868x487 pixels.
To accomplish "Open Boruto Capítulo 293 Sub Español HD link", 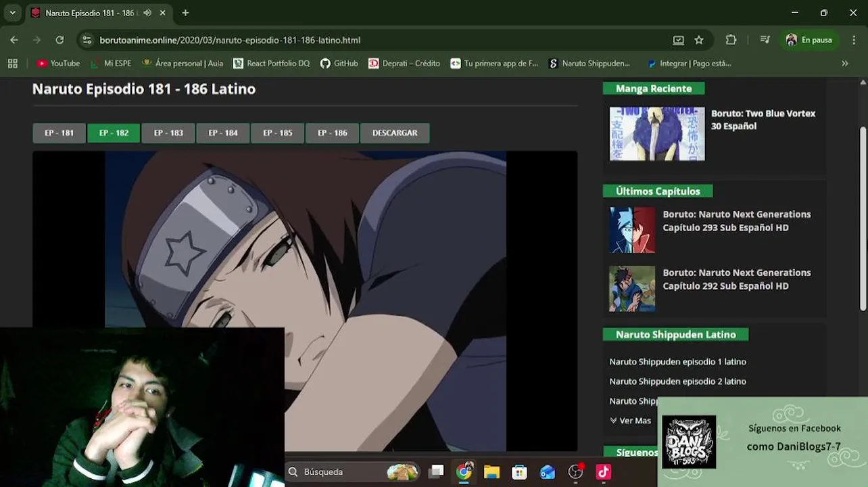I will click(x=737, y=221).
